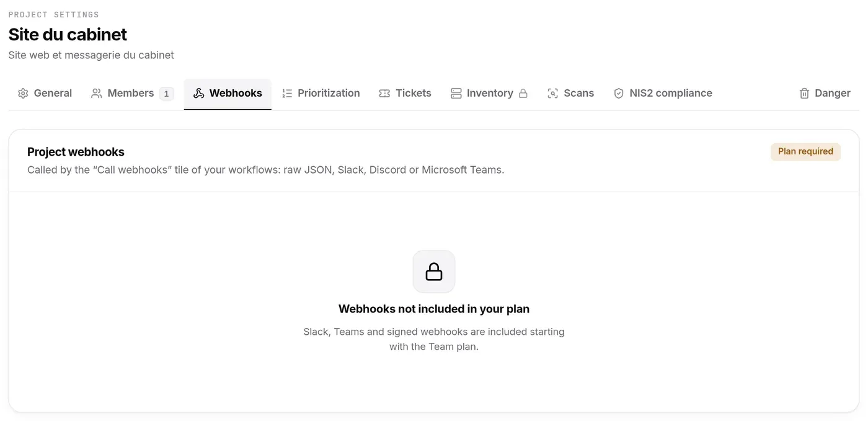Image resolution: width=868 pixels, height=421 pixels.
Task: Click the Site du cabinet title
Action: point(68,34)
